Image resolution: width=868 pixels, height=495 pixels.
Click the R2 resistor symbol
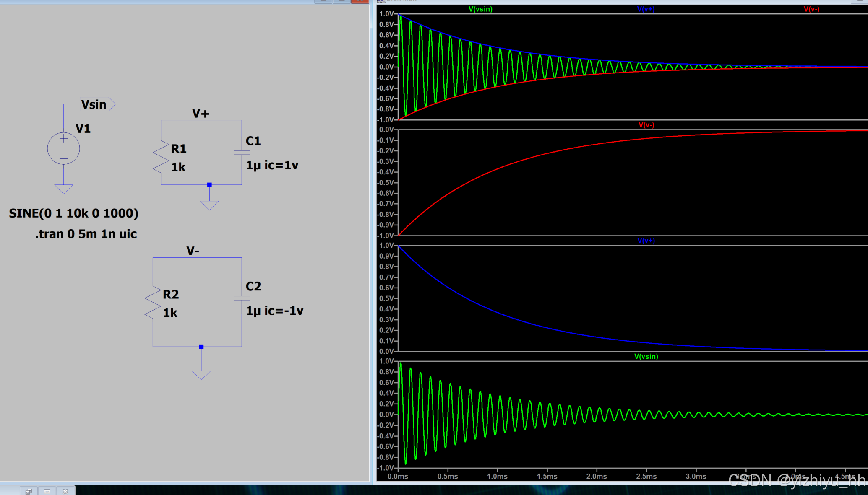tap(153, 303)
